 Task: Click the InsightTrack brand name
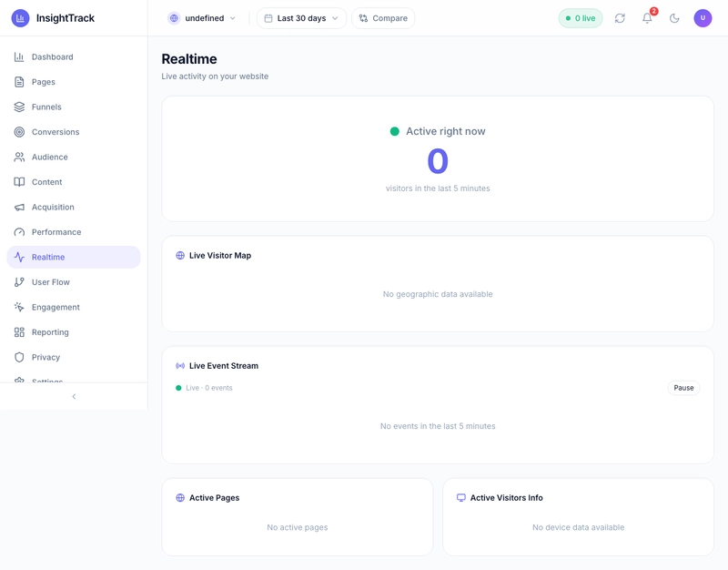65,18
